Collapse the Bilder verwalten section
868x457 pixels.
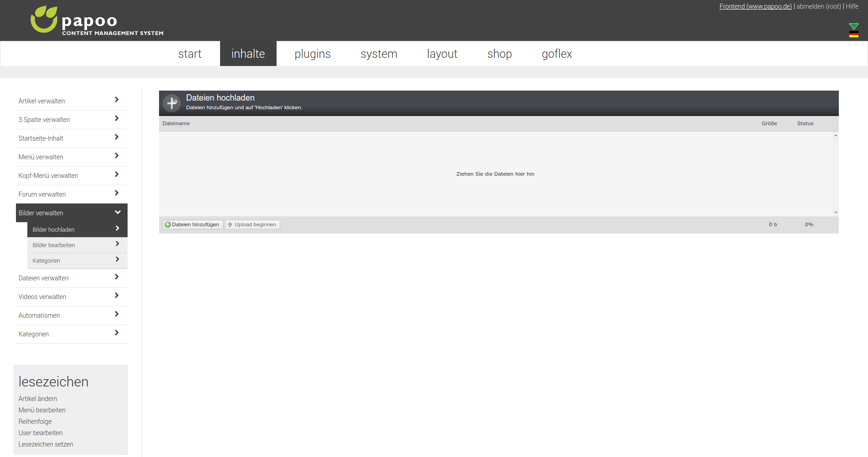click(71, 213)
